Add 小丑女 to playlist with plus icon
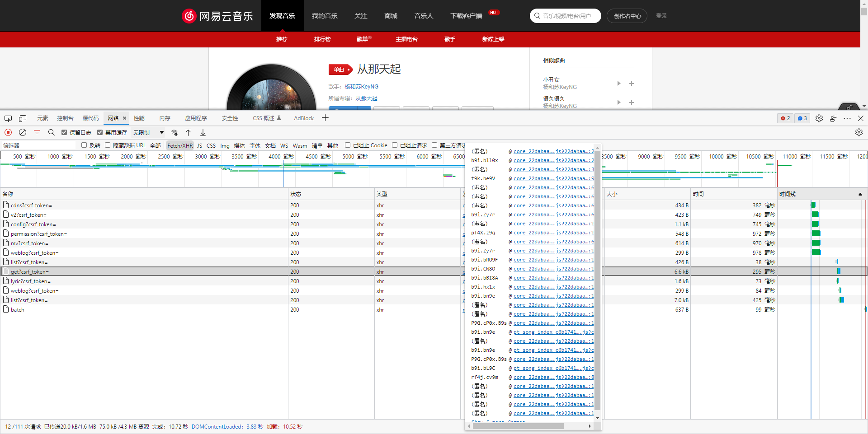The width and height of the screenshot is (868, 434). (x=632, y=84)
